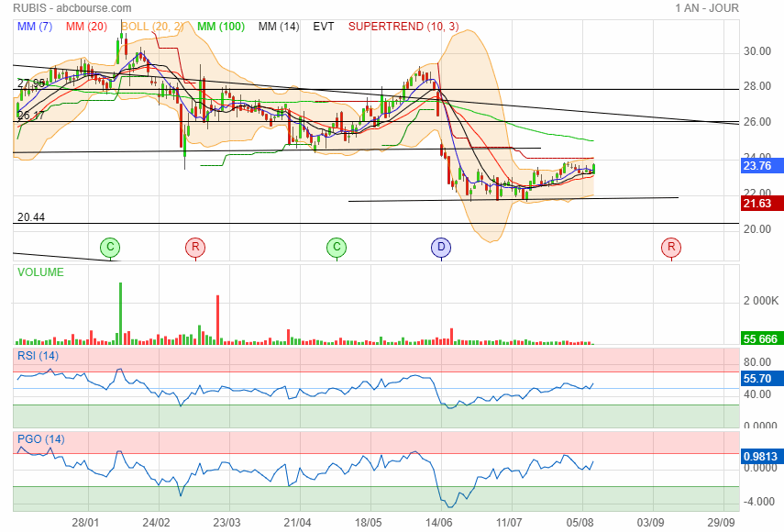Click the 26.17 level label

pyautogui.click(x=31, y=116)
